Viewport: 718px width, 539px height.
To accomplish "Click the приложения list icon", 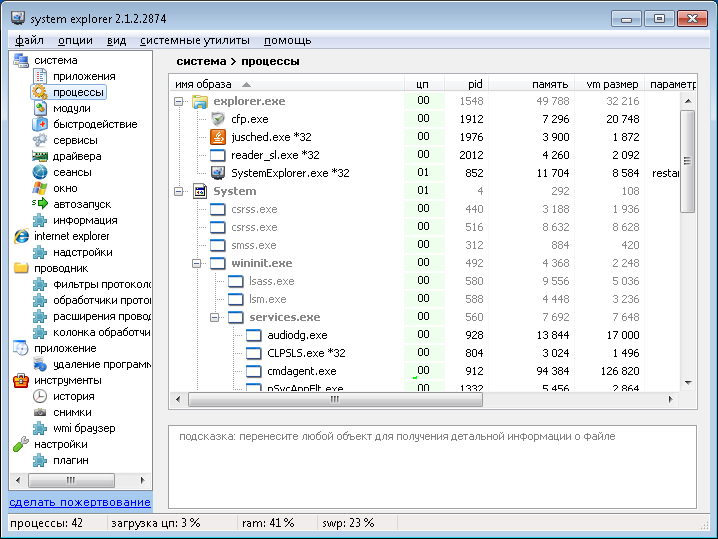I will point(40,76).
